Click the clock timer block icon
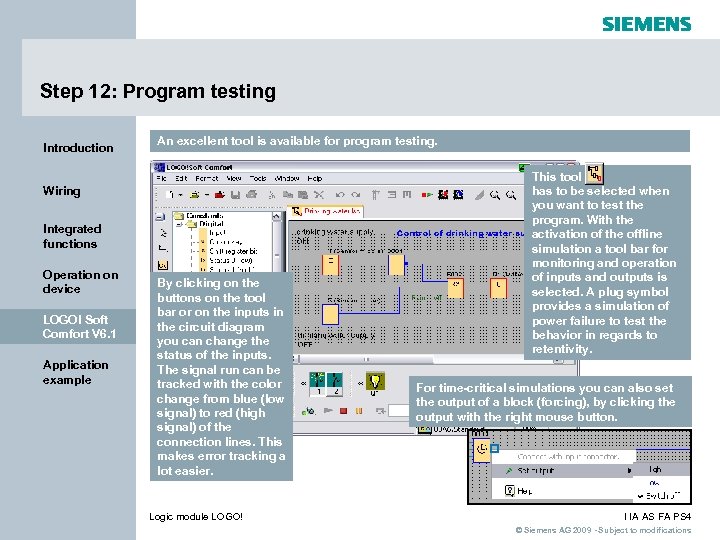Screen dimensions: 720x540 [x=482, y=449]
